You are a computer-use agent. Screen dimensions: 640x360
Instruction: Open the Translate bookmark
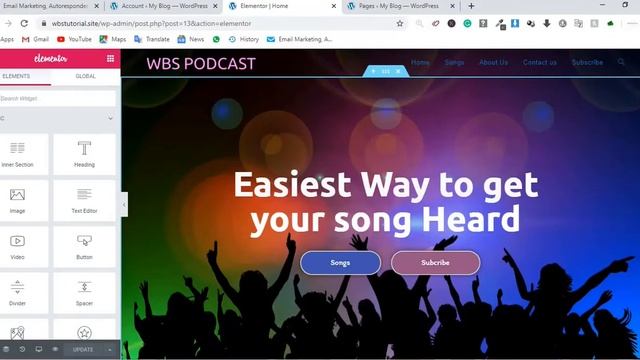(152, 39)
